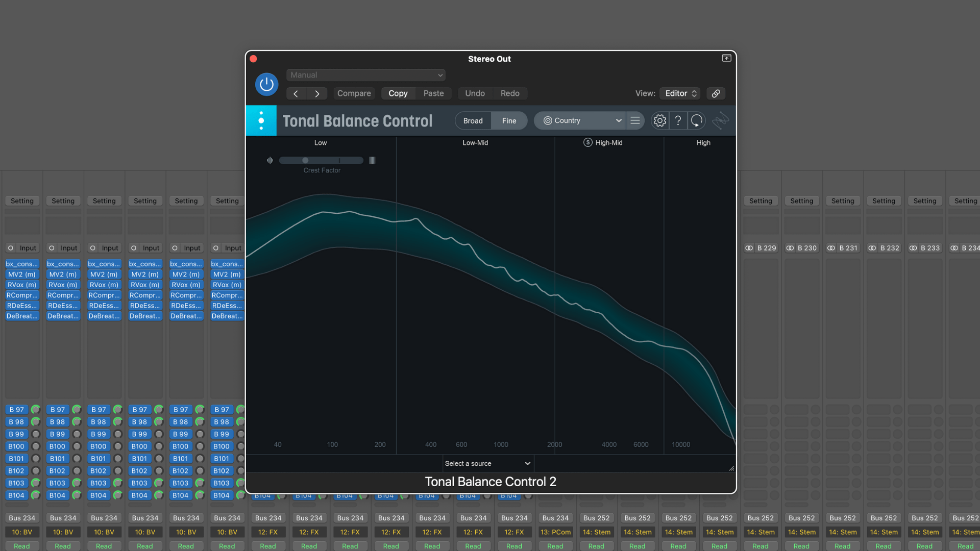
Task: Bypass the plugin with the power button
Action: (x=266, y=84)
